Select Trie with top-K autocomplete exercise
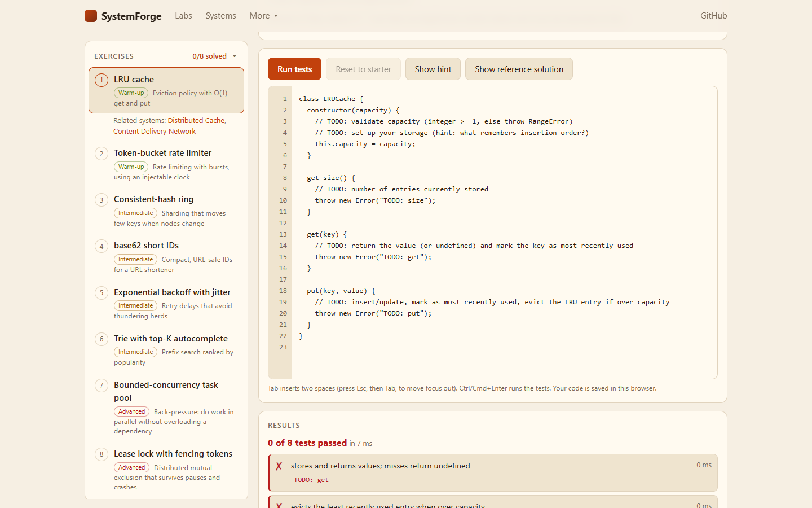 (166, 350)
